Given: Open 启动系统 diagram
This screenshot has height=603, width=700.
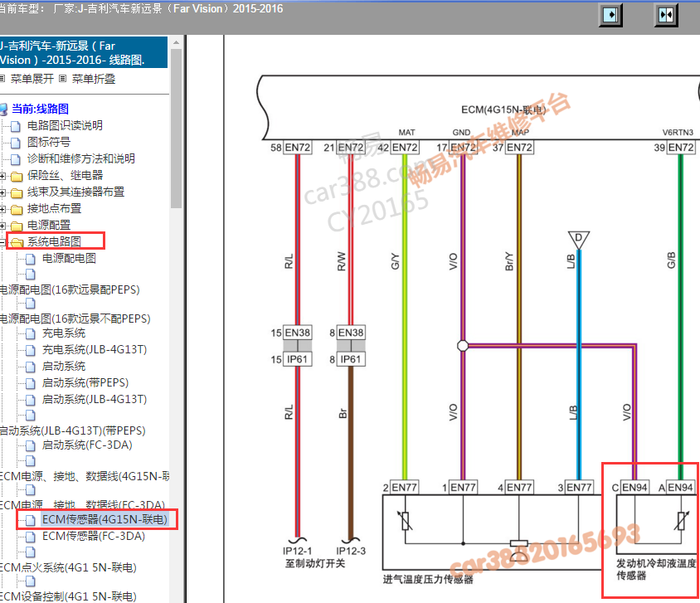Looking at the screenshot, I should click(x=63, y=366).
